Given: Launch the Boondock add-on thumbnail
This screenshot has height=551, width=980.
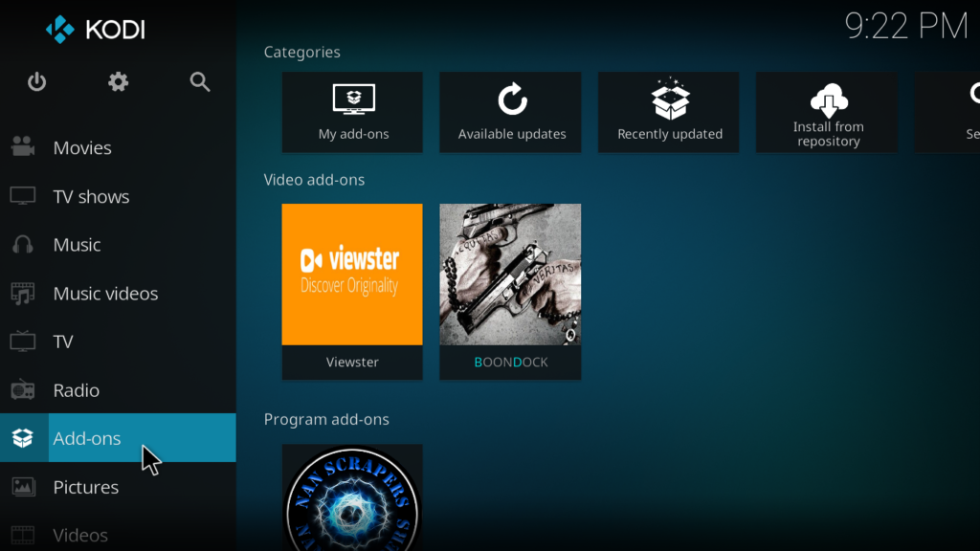Looking at the screenshot, I should pyautogui.click(x=511, y=275).
